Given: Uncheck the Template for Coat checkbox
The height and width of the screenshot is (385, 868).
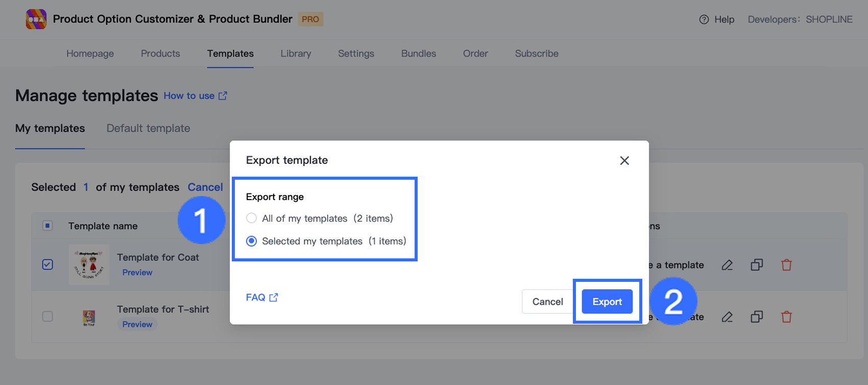Looking at the screenshot, I should (x=47, y=264).
